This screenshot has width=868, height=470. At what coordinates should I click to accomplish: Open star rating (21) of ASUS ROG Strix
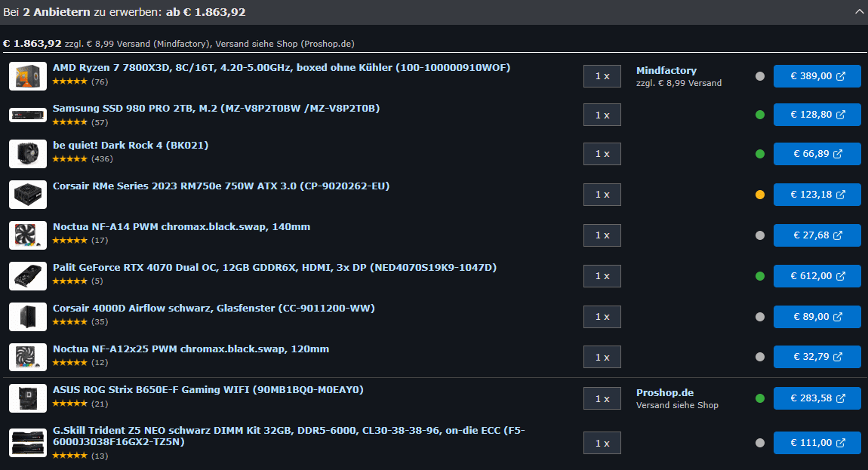coord(80,404)
